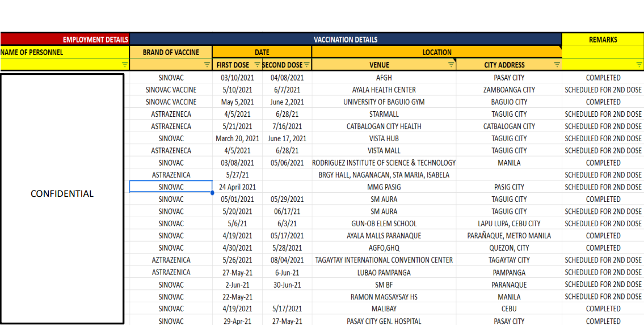Select the VACCINATION DETAILS header cell
The image size is (644, 325).
point(346,40)
